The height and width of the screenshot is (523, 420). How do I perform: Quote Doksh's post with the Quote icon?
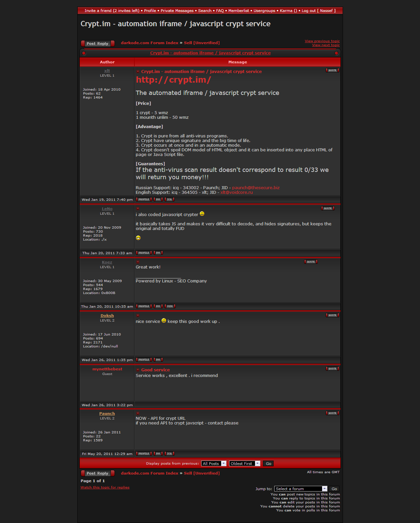(x=332, y=315)
